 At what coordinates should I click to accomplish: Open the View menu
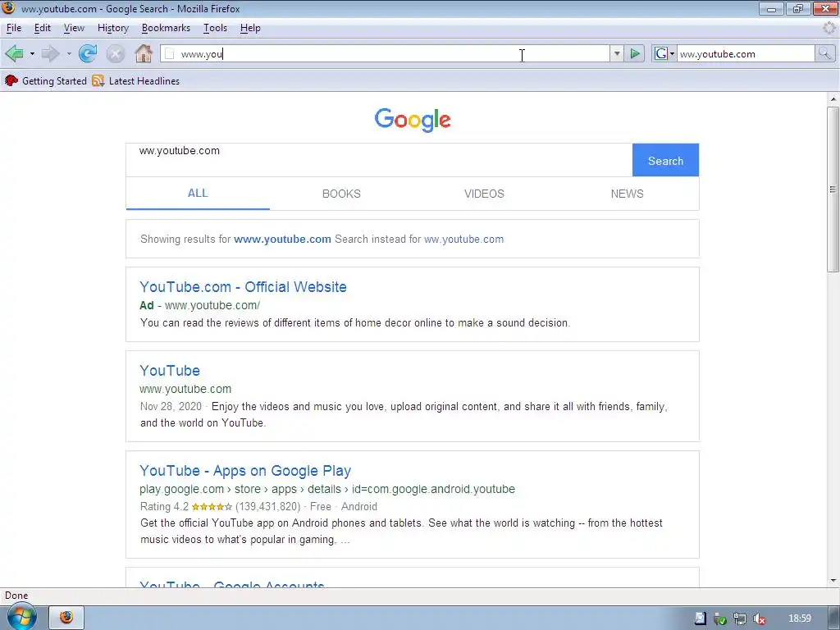click(74, 28)
